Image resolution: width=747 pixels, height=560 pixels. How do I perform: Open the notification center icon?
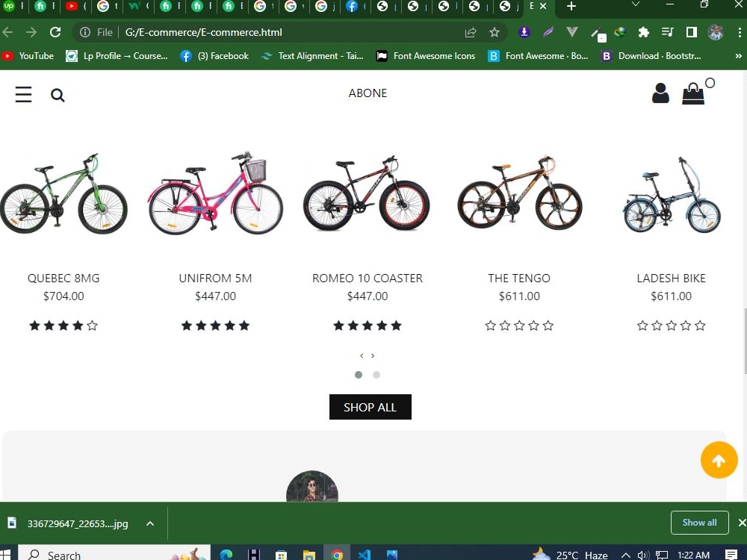(x=731, y=554)
